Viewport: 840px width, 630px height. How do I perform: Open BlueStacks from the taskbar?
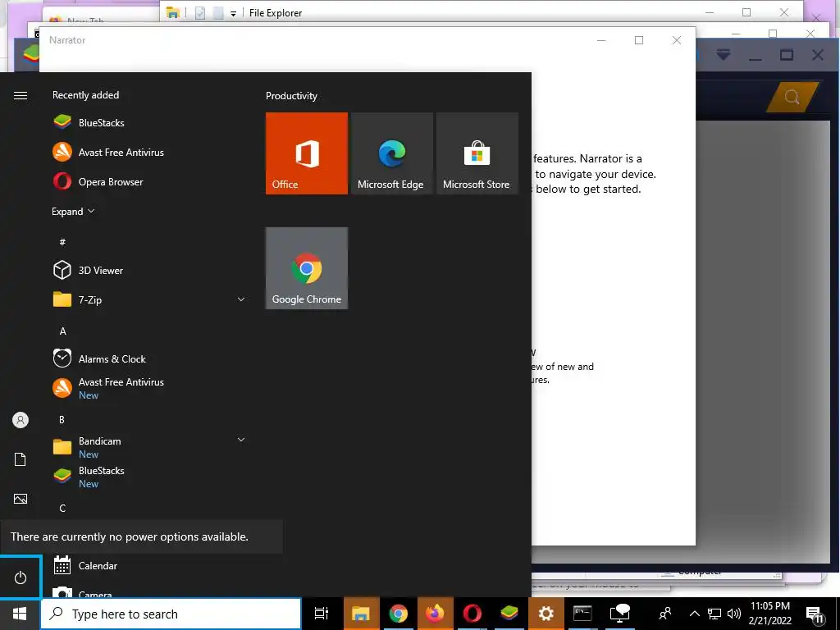[509, 614]
